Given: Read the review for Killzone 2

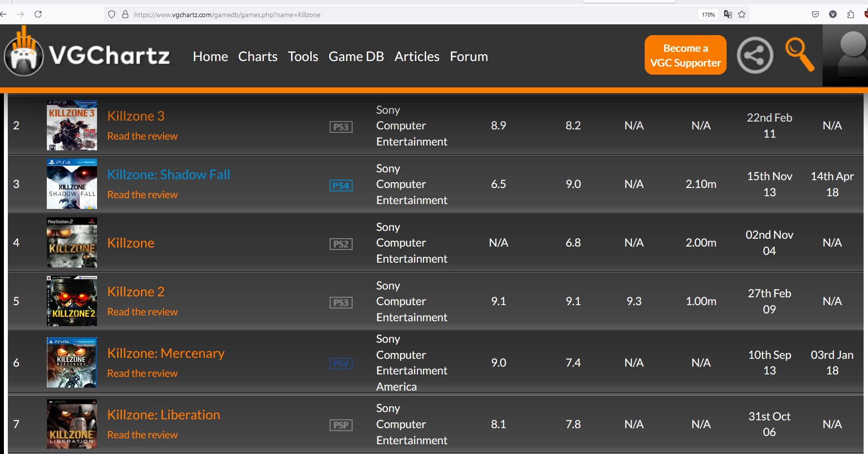Looking at the screenshot, I should click(142, 312).
